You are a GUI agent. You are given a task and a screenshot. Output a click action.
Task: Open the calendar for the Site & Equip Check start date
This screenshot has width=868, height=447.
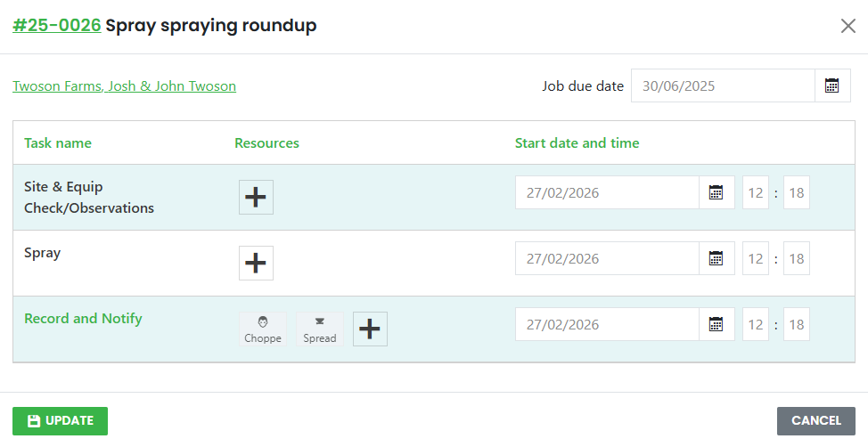pyautogui.click(x=717, y=192)
